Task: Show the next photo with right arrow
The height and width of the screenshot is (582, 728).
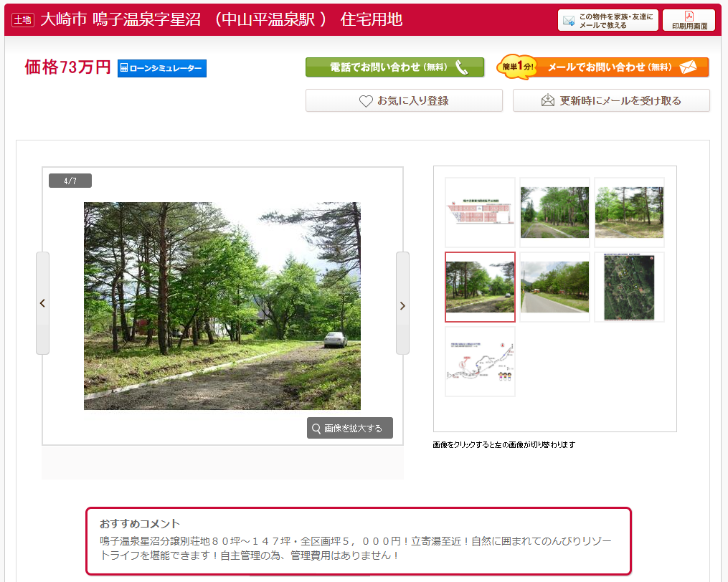Action: (x=402, y=303)
